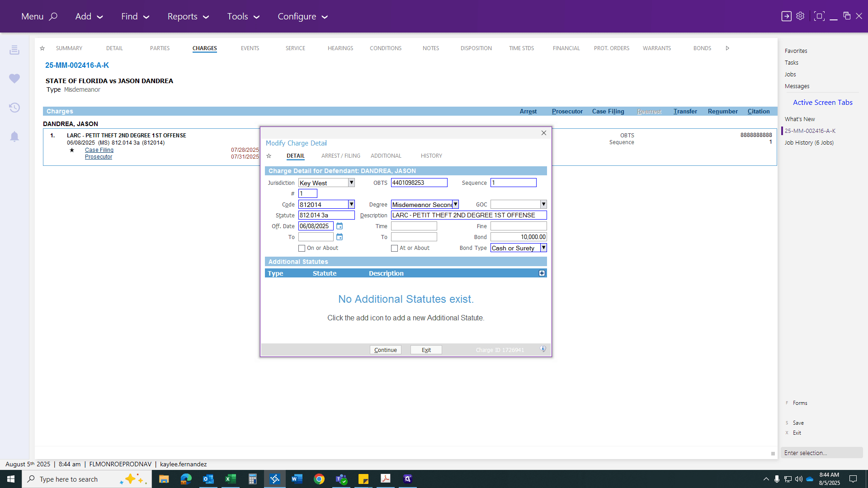Click the info icon beside Charge ID

coord(543,349)
